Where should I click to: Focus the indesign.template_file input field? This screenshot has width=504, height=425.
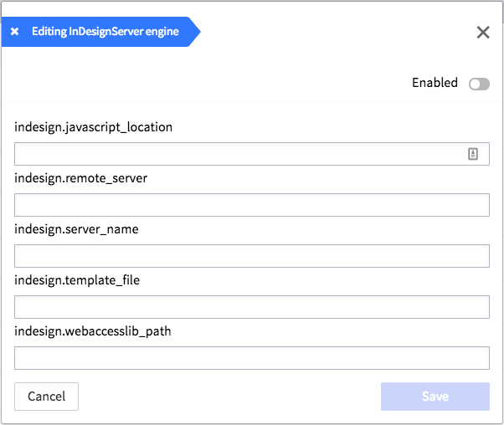point(252,307)
